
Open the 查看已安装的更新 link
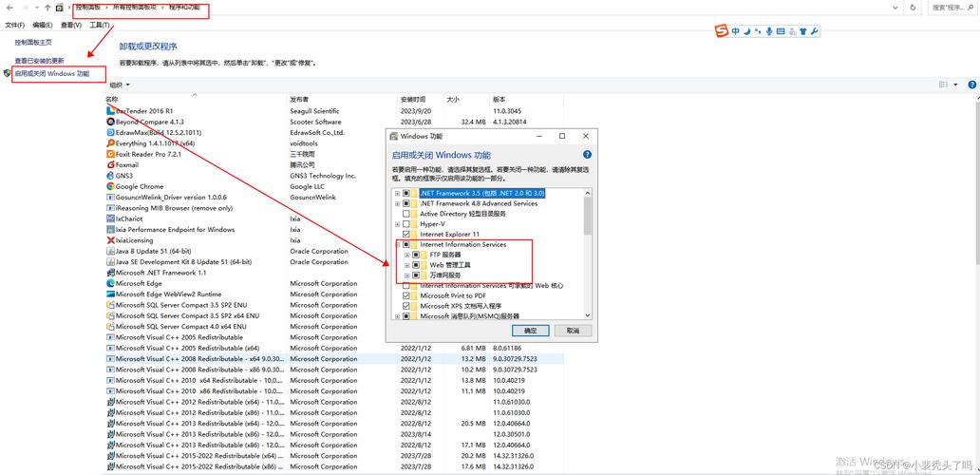pos(39,61)
